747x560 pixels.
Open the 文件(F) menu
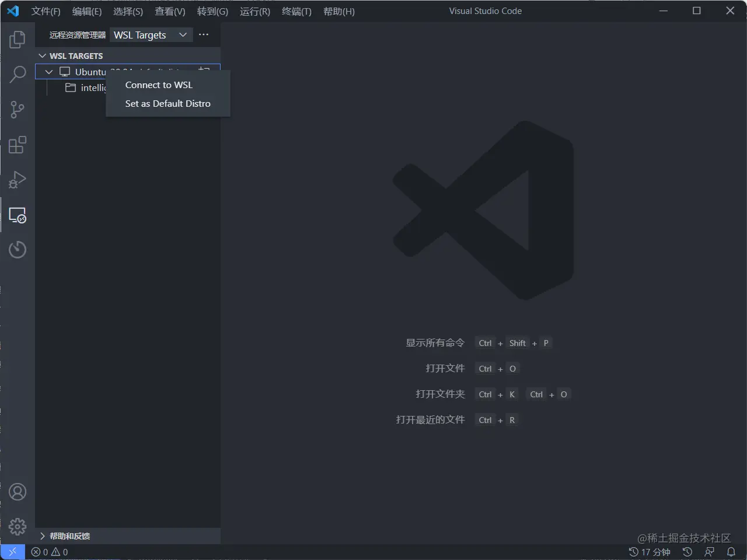point(46,11)
